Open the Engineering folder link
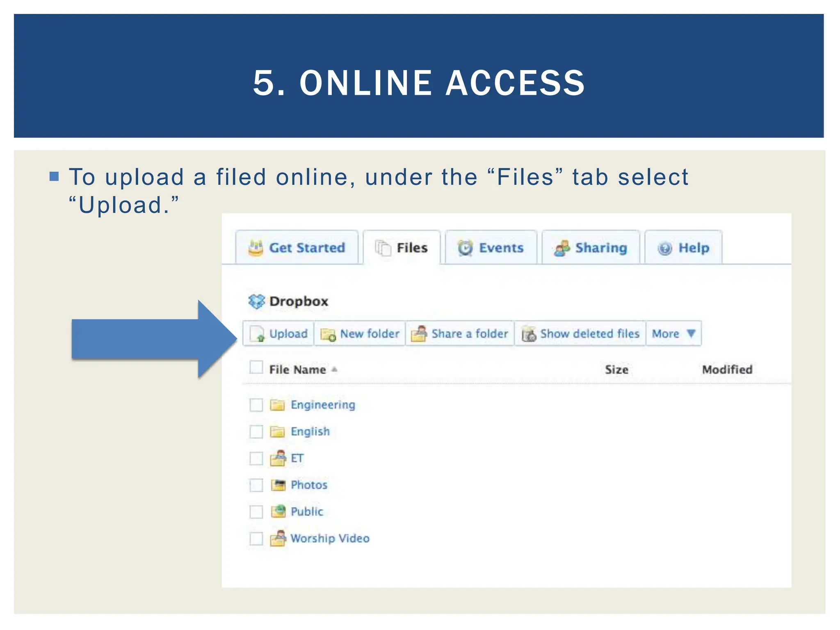This screenshot has height=630, width=840. pyautogui.click(x=323, y=405)
